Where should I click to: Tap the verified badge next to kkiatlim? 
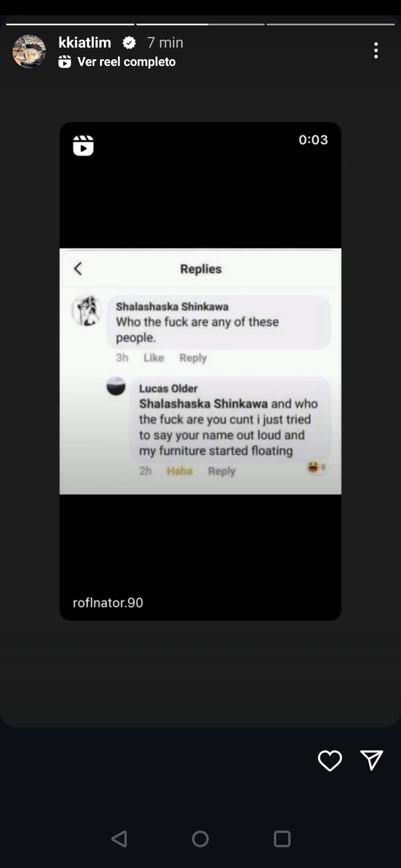pos(129,42)
